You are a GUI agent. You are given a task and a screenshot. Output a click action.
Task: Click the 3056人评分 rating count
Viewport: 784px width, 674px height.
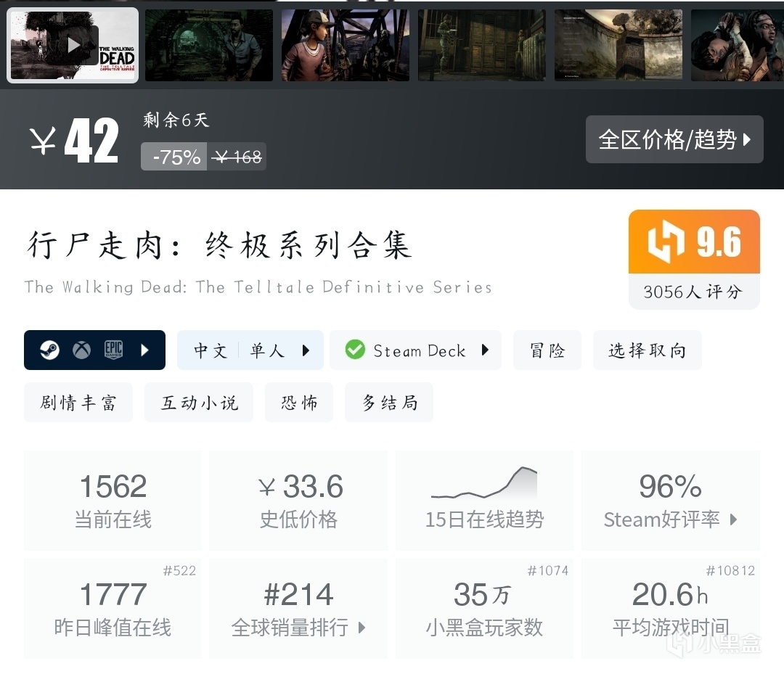tap(693, 292)
